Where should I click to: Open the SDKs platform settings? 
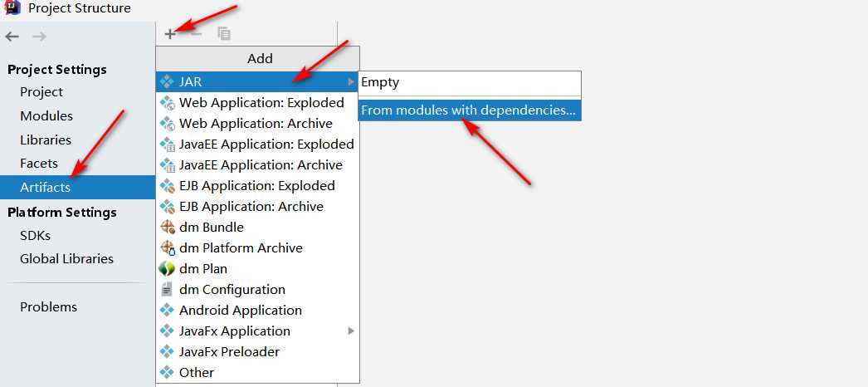point(35,236)
